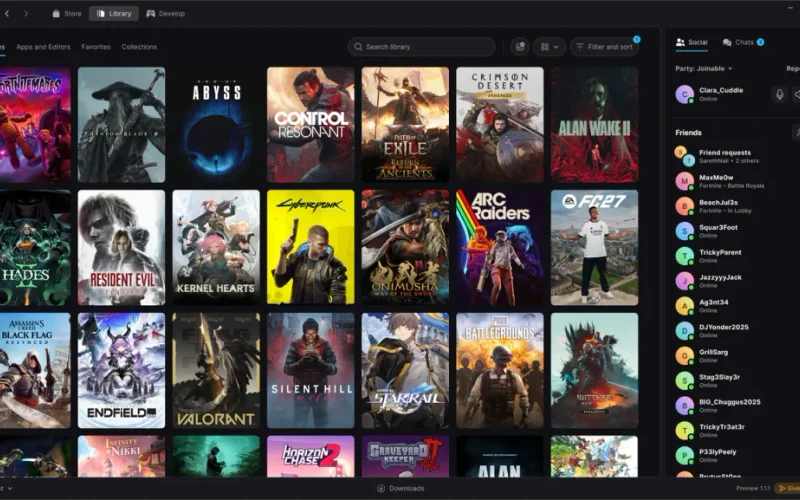This screenshot has width=800, height=500.
Task: Open the Infinity Nikki game tile
Action: (x=121, y=456)
